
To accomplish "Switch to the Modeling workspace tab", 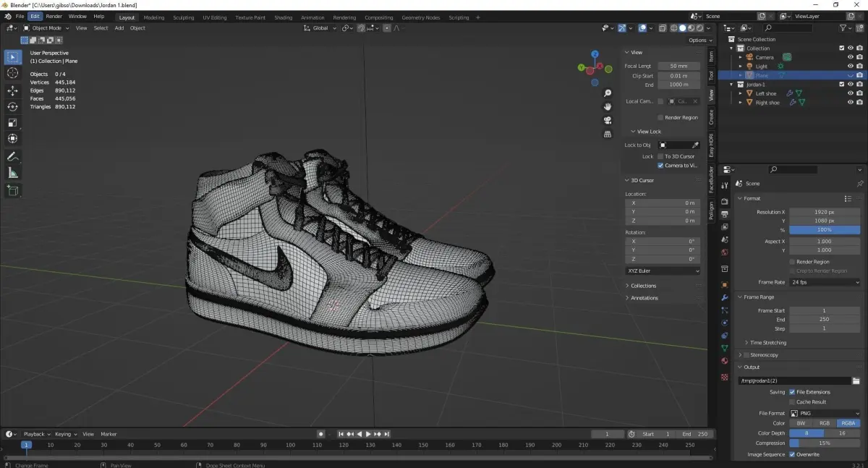I will tap(154, 17).
